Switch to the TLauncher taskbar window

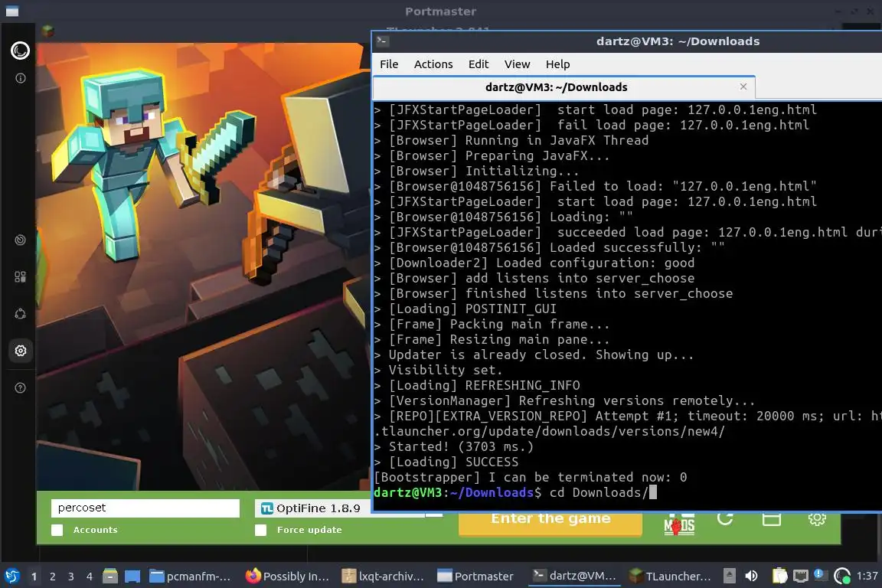click(x=671, y=576)
